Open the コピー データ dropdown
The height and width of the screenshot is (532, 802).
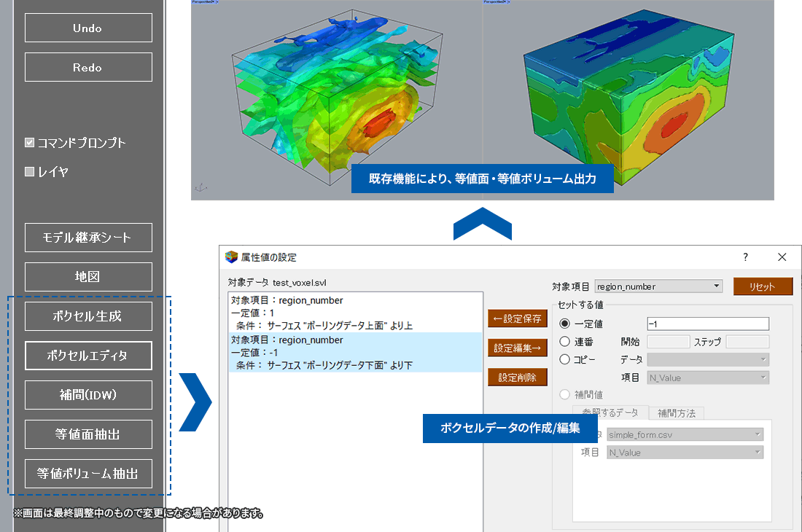(x=708, y=360)
